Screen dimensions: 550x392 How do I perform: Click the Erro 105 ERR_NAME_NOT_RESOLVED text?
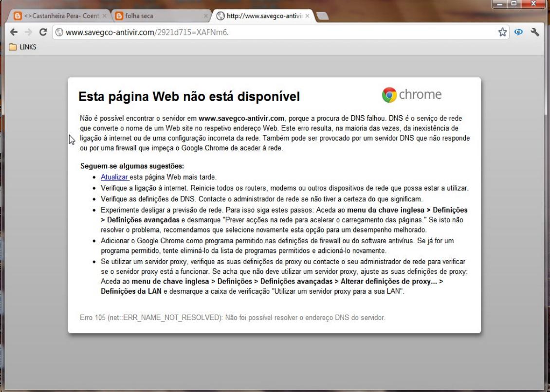coord(233,318)
